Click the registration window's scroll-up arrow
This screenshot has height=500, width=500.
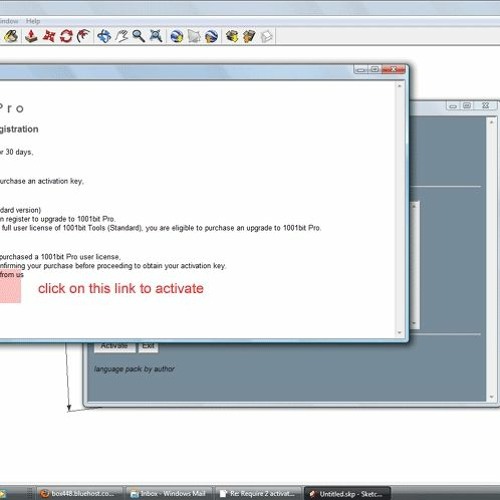click(x=399, y=86)
